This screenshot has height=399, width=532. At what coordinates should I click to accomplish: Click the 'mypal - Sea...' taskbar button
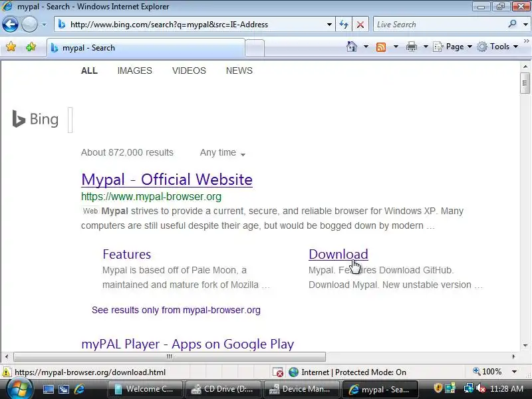click(x=380, y=389)
